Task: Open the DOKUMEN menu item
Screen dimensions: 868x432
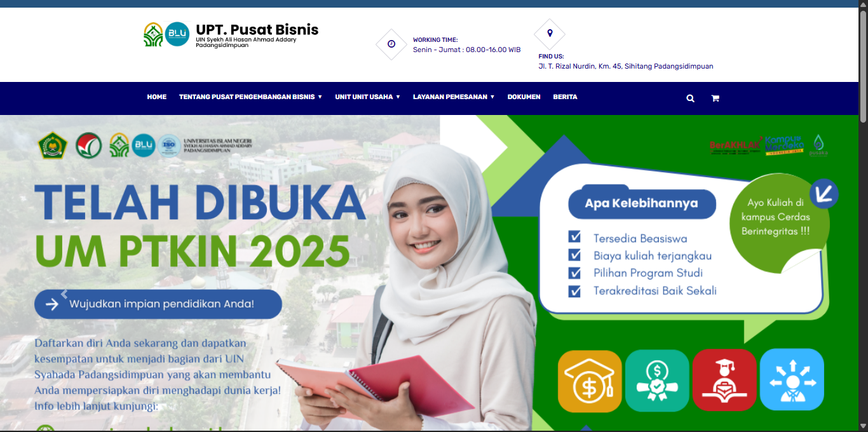Action: click(x=524, y=97)
